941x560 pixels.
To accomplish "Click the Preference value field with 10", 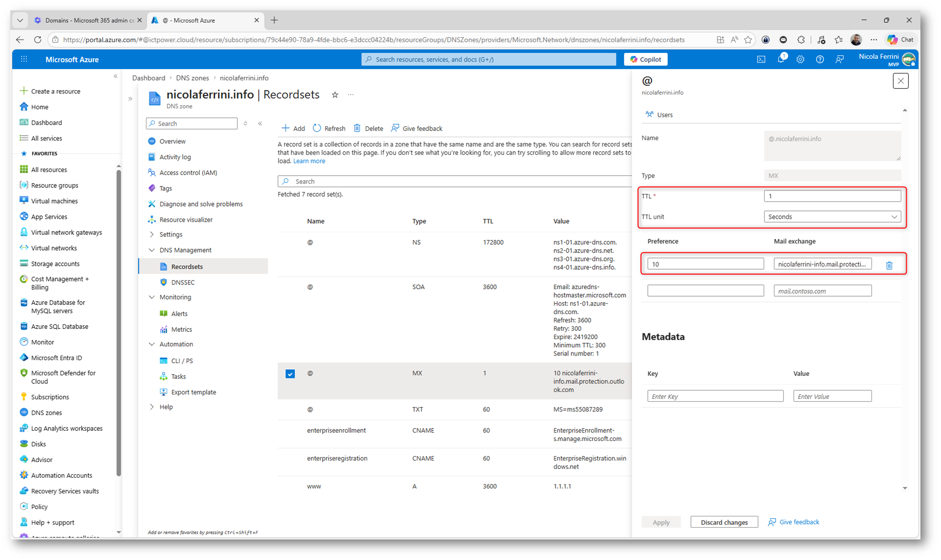I will 705,264.
